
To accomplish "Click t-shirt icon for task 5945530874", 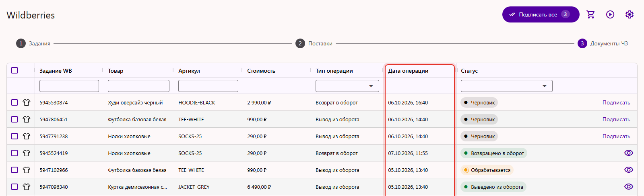I will tap(27, 102).
